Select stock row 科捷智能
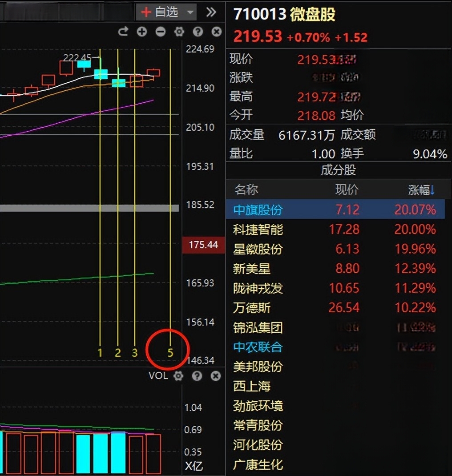 click(335, 229)
